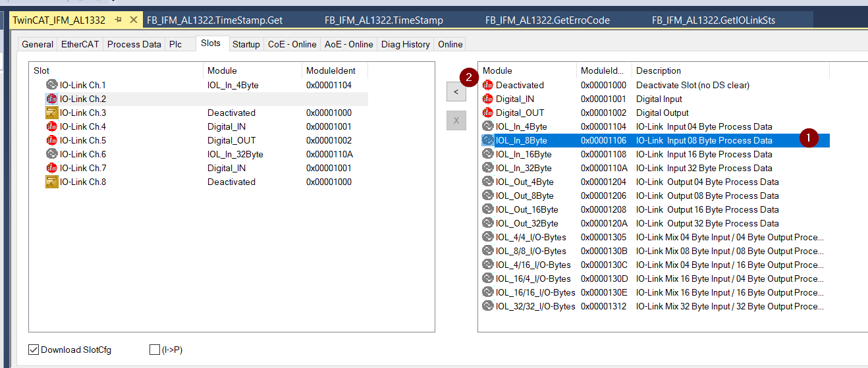Select the 'IO-Link Input 16 Byte Process Data' description

(x=704, y=154)
